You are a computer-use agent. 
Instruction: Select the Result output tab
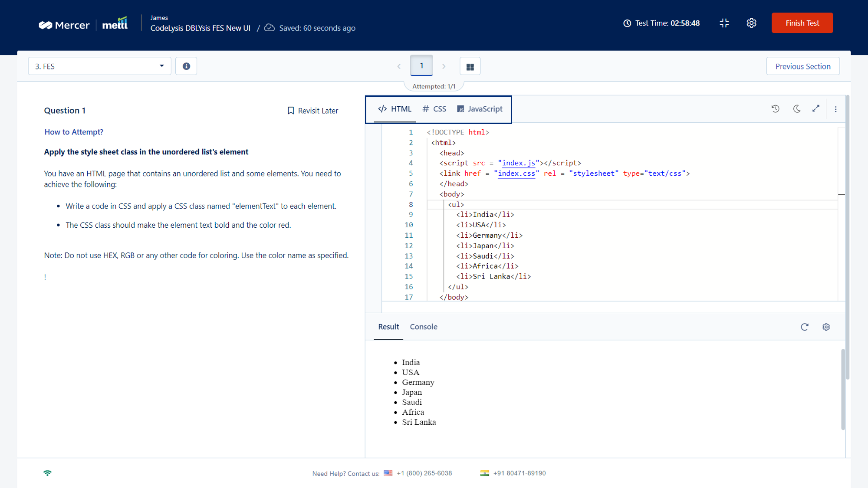click(388, 327)
